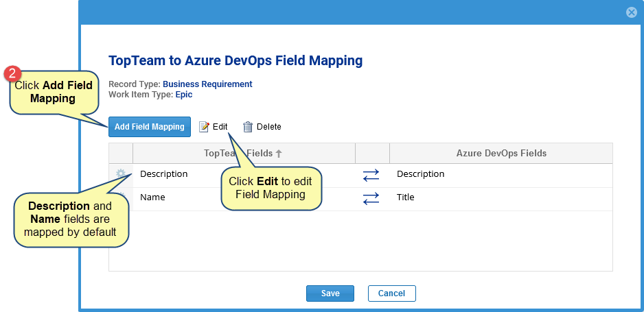The image size is (644, 312).
Task: Click the Delete label in the toolbar
Action: tap(269, 127)
